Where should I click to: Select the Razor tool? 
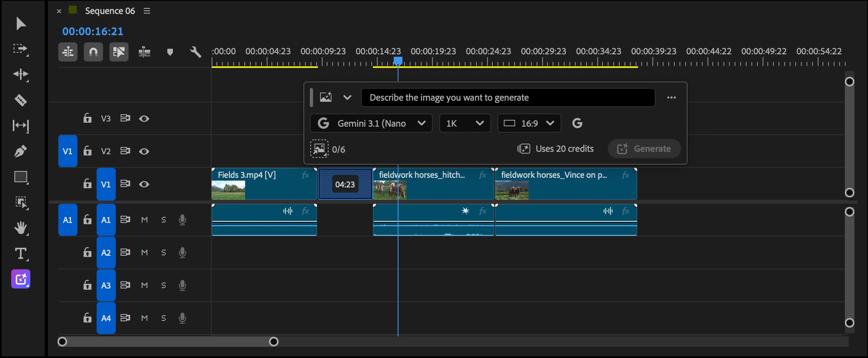click(x=21, y=100)
